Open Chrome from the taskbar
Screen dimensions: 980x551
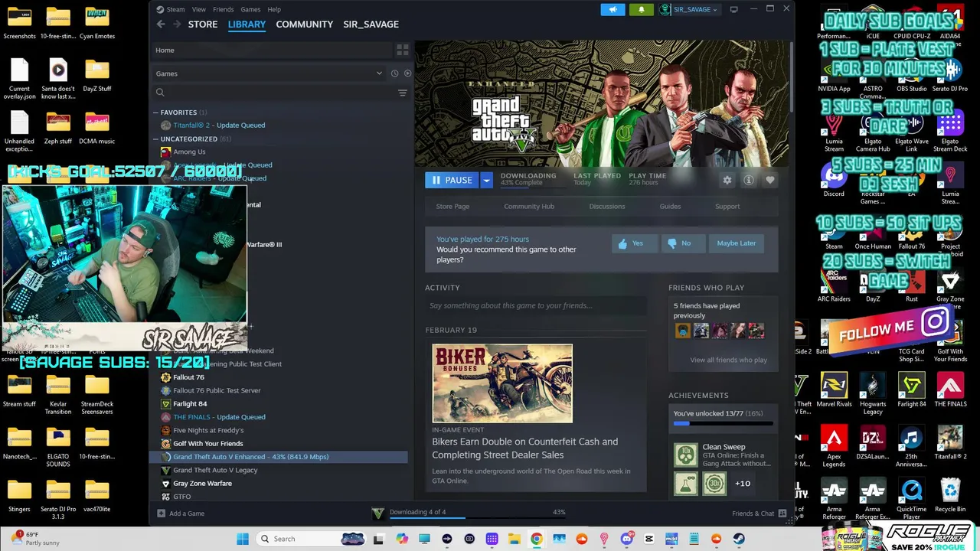point(537,539)
